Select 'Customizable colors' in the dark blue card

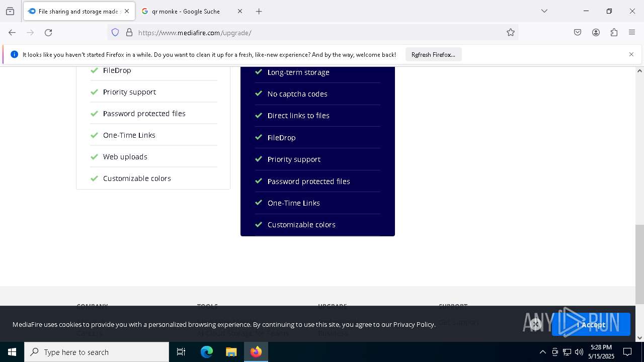click(x=301, y=225)
